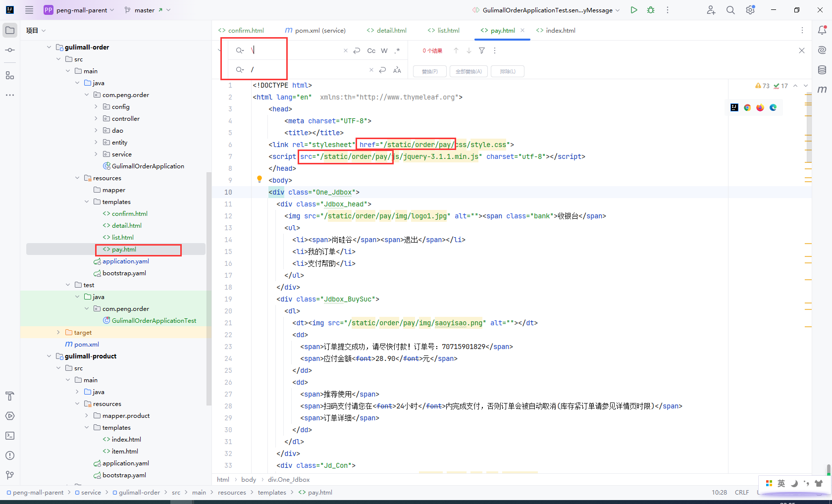This screenshot has width=832, height=504.
Task: Focus the search text field
Action: tap(295, 50)
